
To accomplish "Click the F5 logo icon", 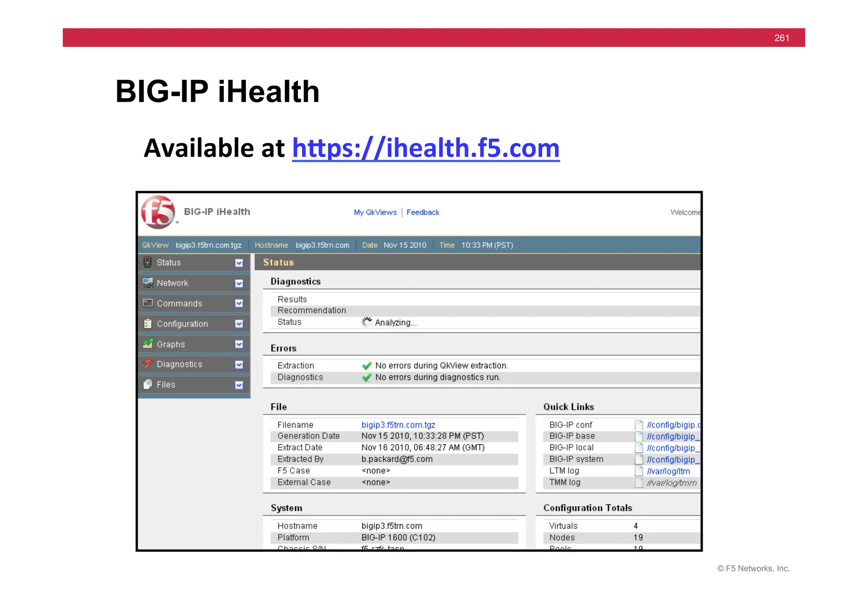I will pyautogui.click(x=158, y=212).
